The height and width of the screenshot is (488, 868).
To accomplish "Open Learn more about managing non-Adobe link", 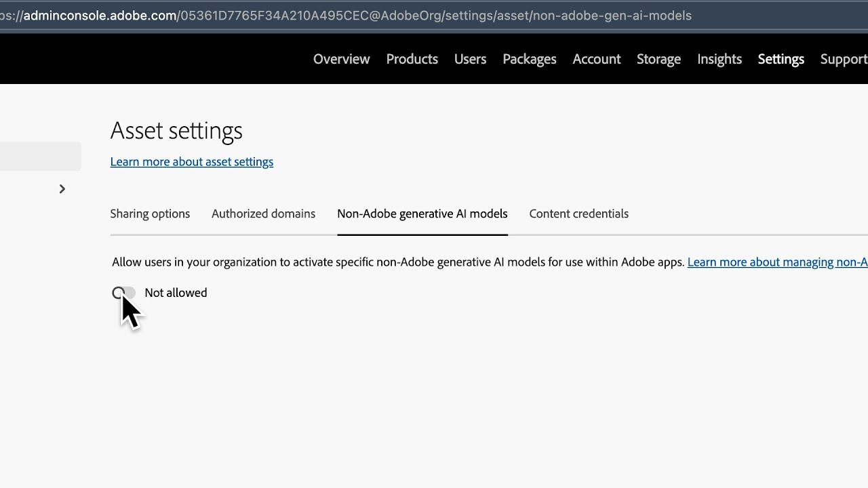I will [x=777, y=262].
